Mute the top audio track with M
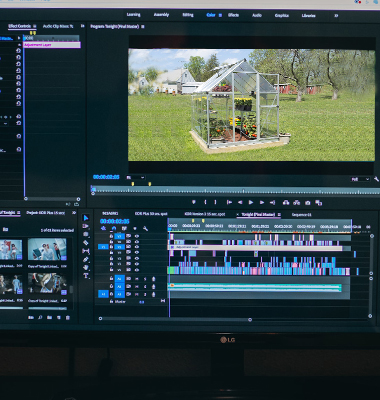This screenshot has width=380, height=400. pyautogui.click(x=137, y=279)
